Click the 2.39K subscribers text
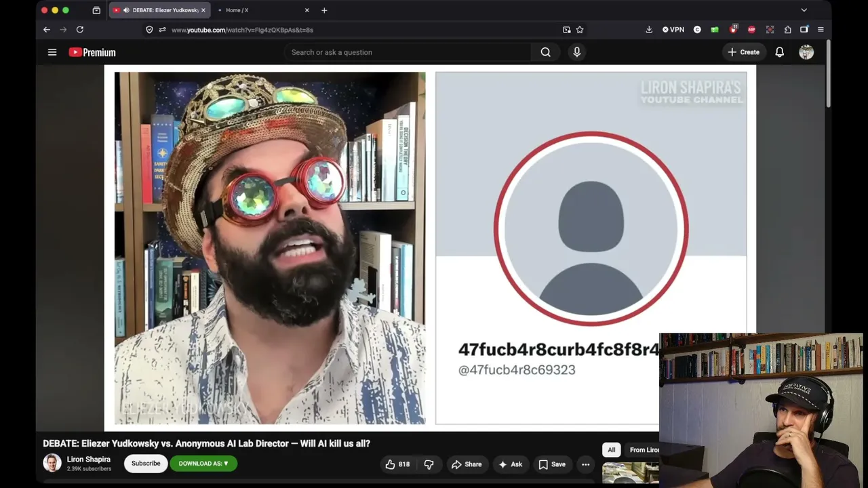The image size is (868, 488). pyautogui.click(x=89, y=468)
